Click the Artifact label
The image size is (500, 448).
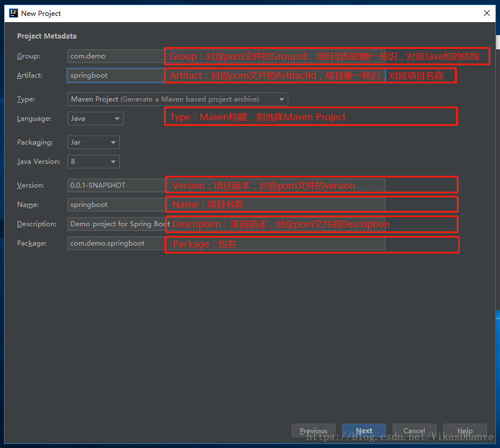tap(30, 75)
